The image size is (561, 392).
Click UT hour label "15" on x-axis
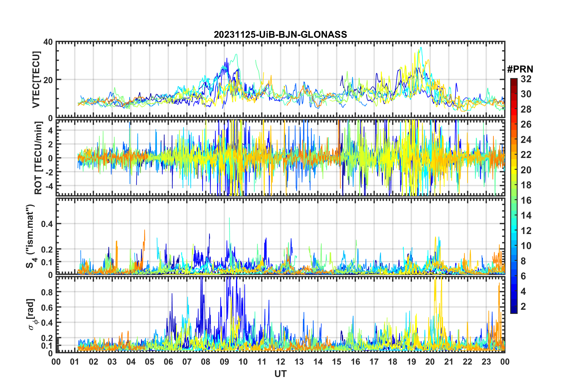click(x=337, y=362)
